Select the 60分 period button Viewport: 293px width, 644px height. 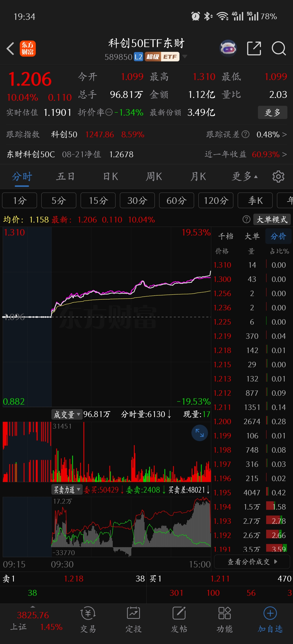(177, 200)
